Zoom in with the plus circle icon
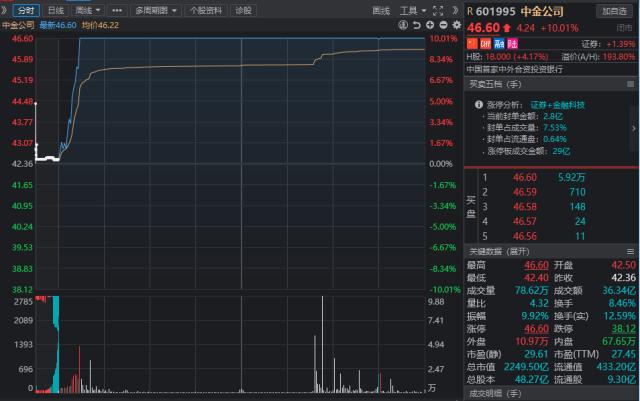The height and width of the screenshot is (401, 640). [430, 25]
